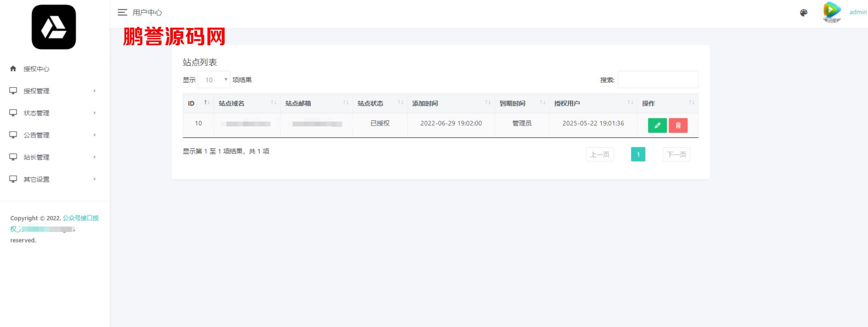Click the 站点列表 heading
Viewport: 868px width, 327px height.
[x=200, y=62]
